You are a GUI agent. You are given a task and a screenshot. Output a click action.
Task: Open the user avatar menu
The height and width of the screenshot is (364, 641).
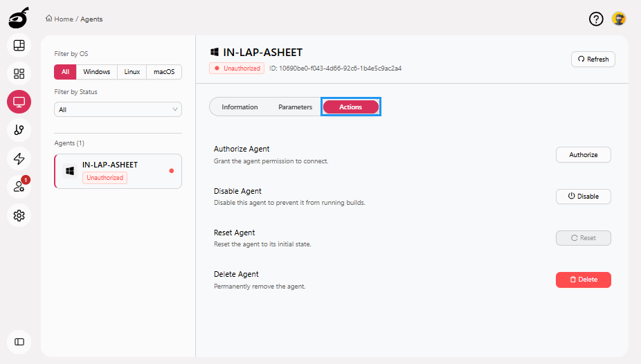click(619, 19)
